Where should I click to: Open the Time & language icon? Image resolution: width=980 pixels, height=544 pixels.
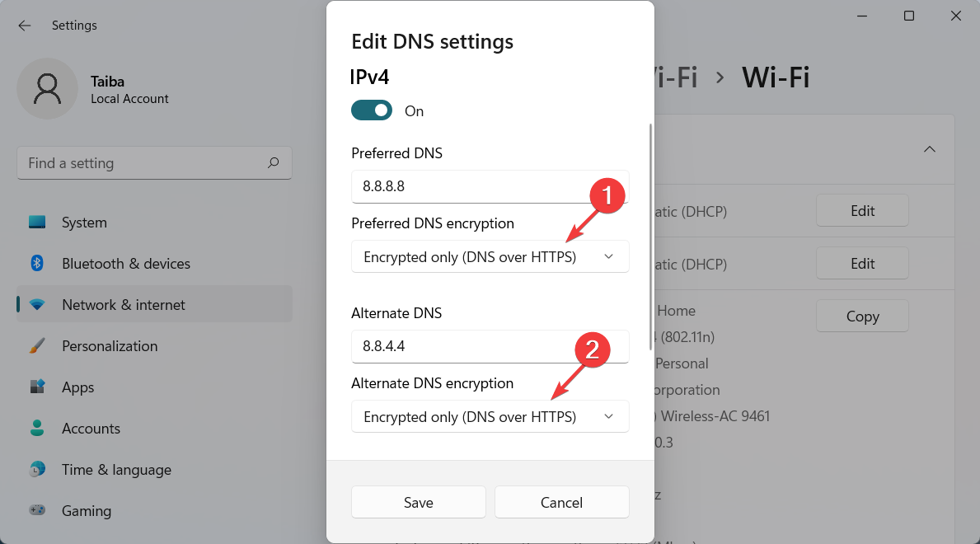(37, 469)
